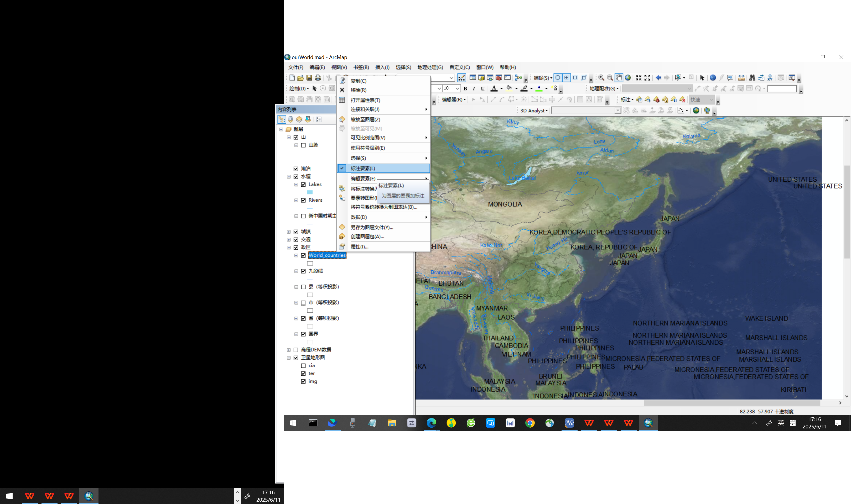The image size is (851, 504).
Task: Click the Save map document icon
Action: [309, 78]
